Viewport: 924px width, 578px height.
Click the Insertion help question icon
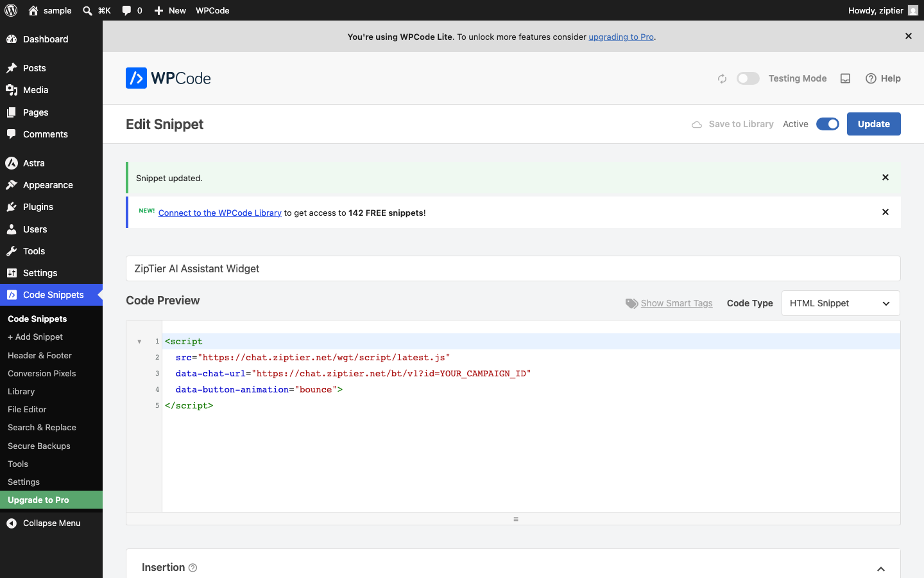pyautogui.click(x=193, y=568)
